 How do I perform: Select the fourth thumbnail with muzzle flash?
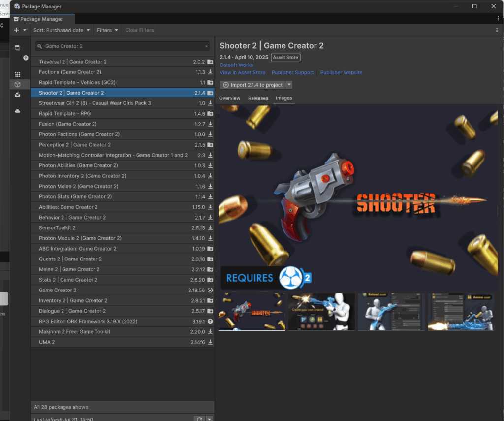click(461, 312)
